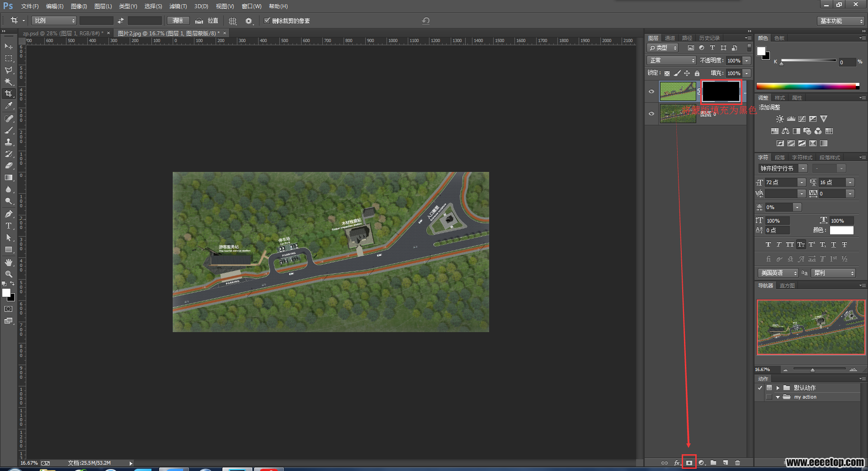This screenshot has width=868, height=471.
Task: Create a new layer via panel icon
Action: (726, 462)
